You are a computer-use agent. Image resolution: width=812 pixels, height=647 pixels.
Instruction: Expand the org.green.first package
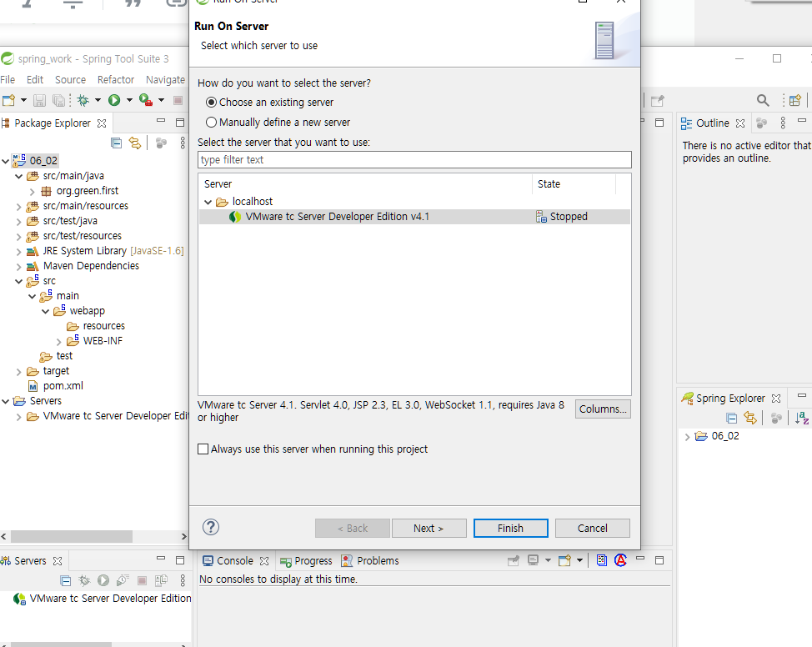[x=33, y=191]
